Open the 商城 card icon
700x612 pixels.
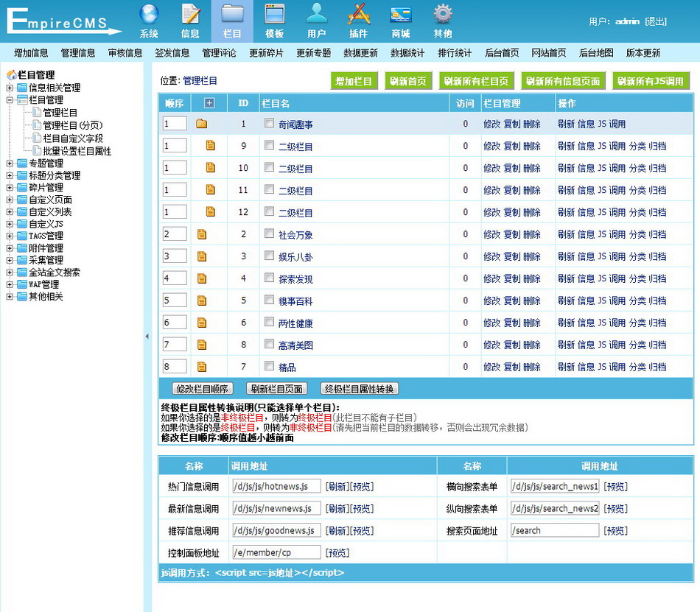(400, 14)
